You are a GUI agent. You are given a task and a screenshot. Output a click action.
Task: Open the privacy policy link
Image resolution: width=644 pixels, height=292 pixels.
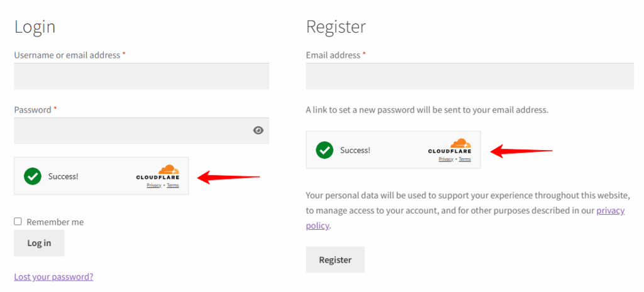coord(465,218)
